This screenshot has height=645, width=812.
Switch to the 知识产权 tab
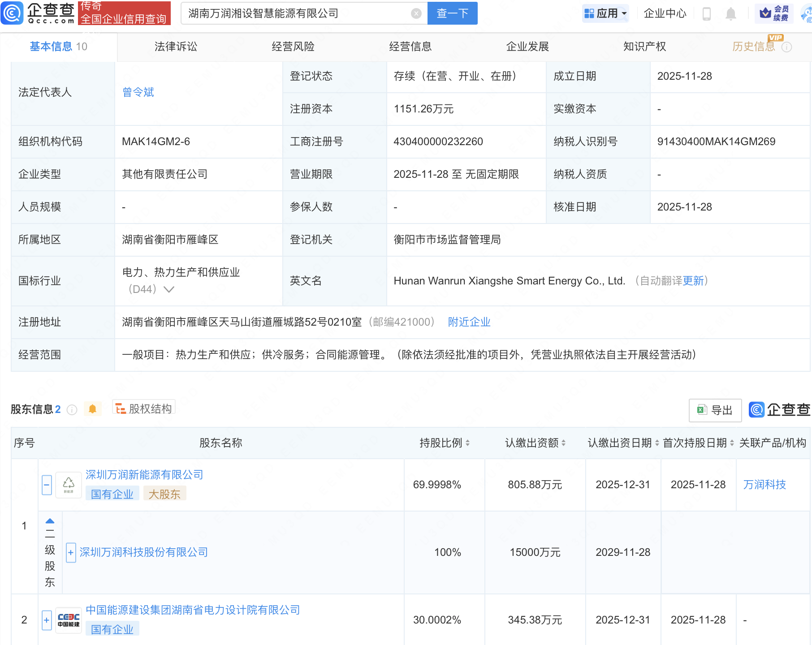pos(644,47)
